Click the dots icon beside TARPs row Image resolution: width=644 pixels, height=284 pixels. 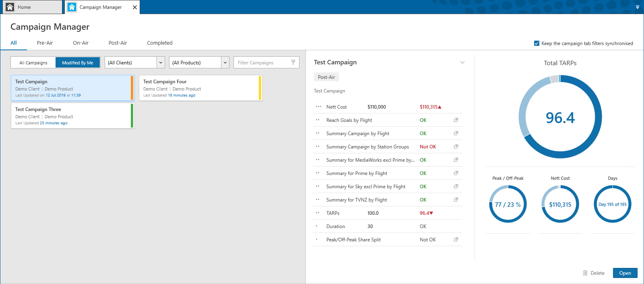(318, 213)
